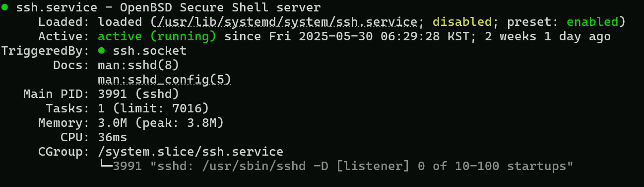
Task: Click the sshd listener process command line
Action: (343, 166)
